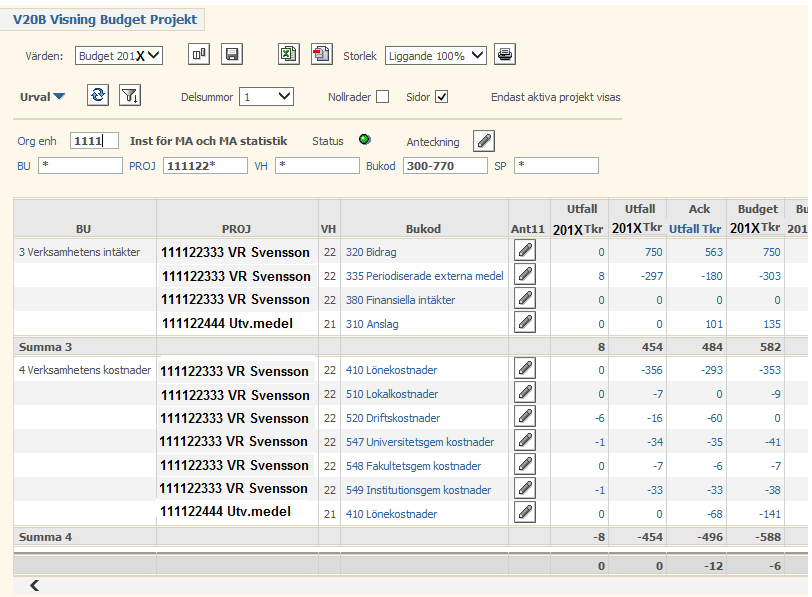812x597 pixels.
Task: Select the Summa 4 subtotal row label
Action: pyautogui.click(x=46, y=537)
